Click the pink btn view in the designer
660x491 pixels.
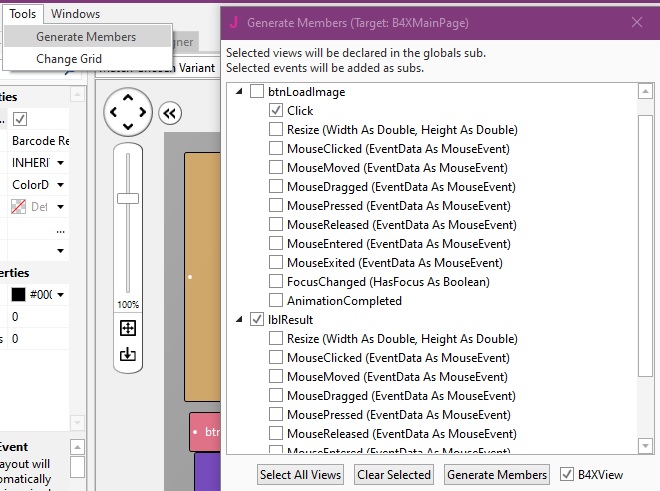[x=205, y=431]
